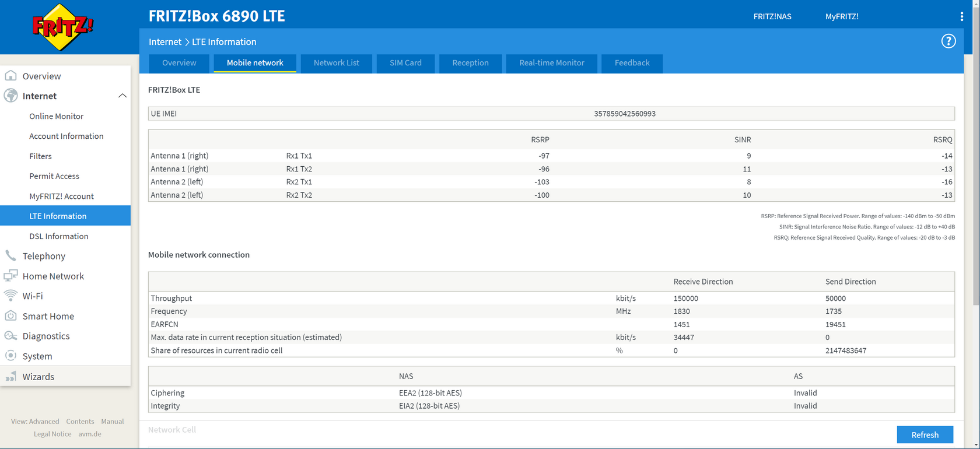Open the Real-time Monitor tab
This screenshot has width=980, height=449.
[x=552, y=63]
